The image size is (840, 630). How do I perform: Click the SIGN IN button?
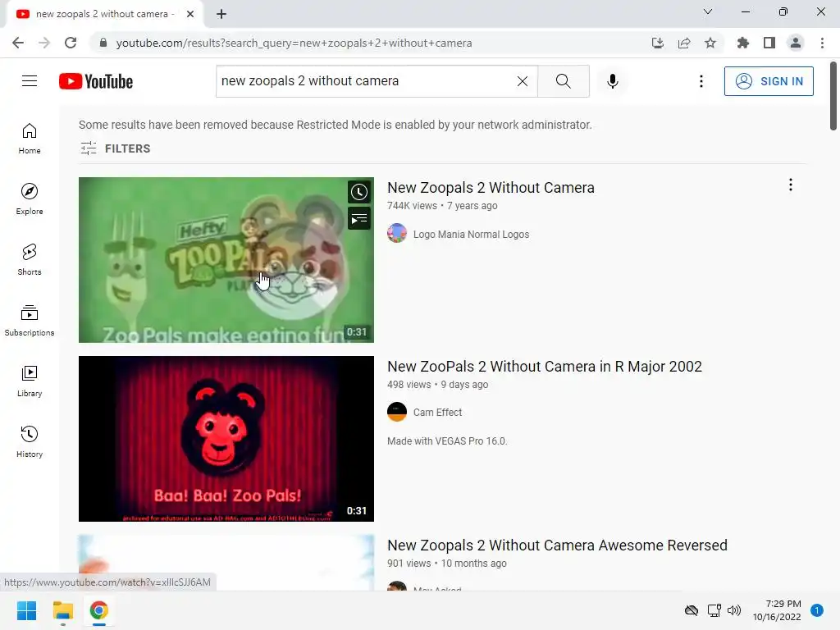pos(768,81)
